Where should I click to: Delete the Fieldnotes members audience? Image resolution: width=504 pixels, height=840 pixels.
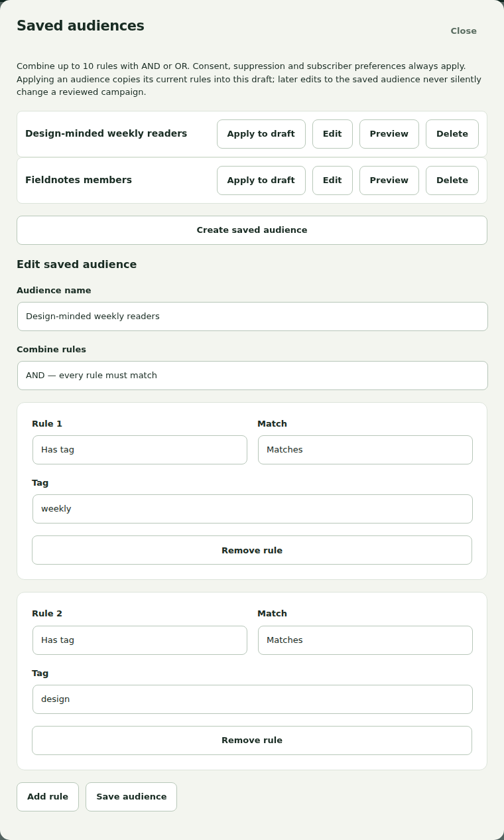[x=452, y=180]
